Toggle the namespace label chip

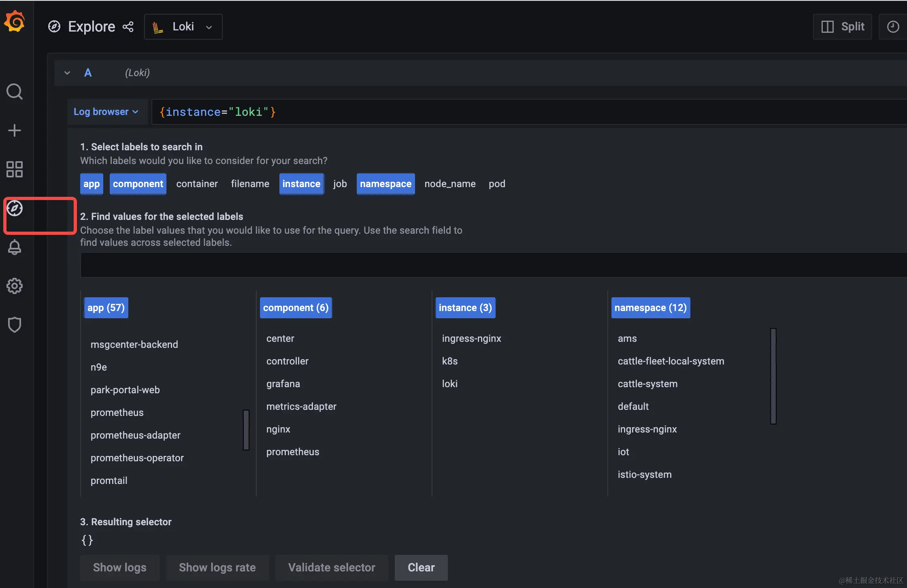click(386, 184)
